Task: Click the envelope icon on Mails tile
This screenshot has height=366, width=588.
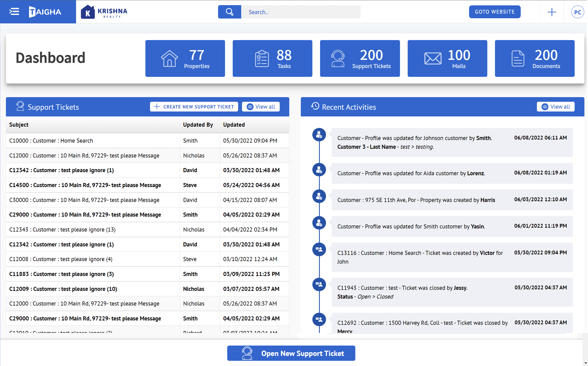Action: pyautogui.click(x=433, y=58)
